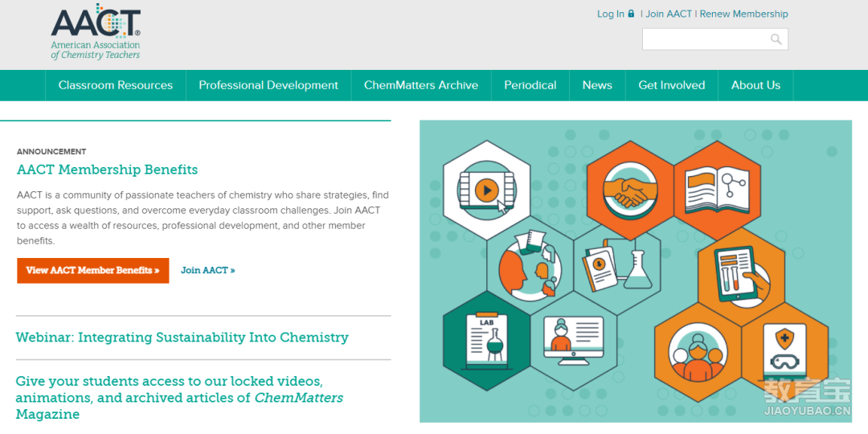Image resolution: width=868 pixels, height=434 pixels.
Task: Click the talking heads hexagon icon
Action: pyautogui.click(x=530, y=266)
